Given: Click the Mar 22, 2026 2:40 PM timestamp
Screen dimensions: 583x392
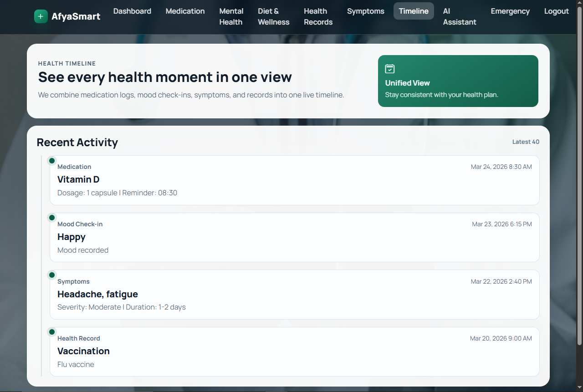Looking at the screenshot, I should click(x=501, y=281).
